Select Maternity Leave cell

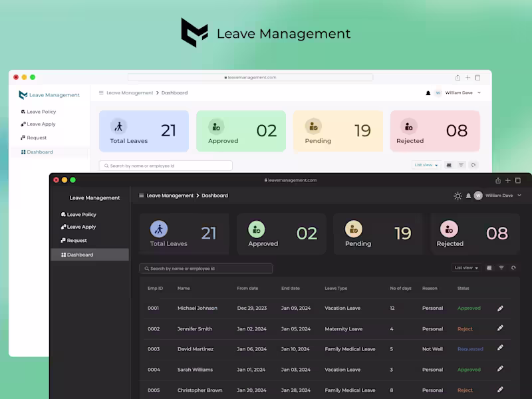(343, 329)
